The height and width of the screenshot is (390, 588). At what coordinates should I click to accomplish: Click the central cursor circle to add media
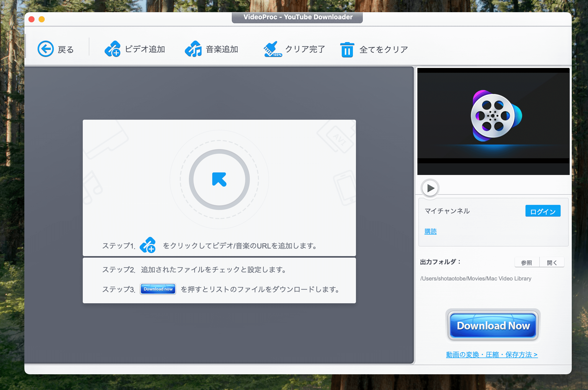coord(220,179)
